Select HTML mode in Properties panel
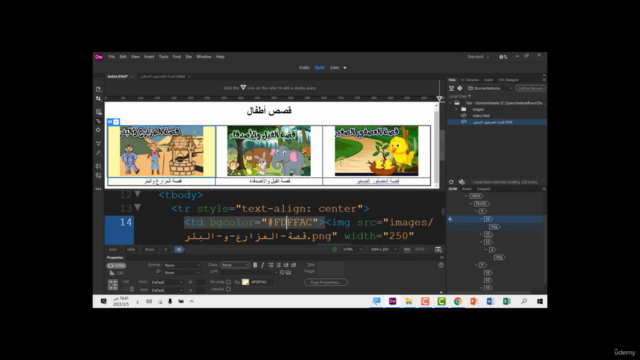640x360 pixels. pos(117,266)
